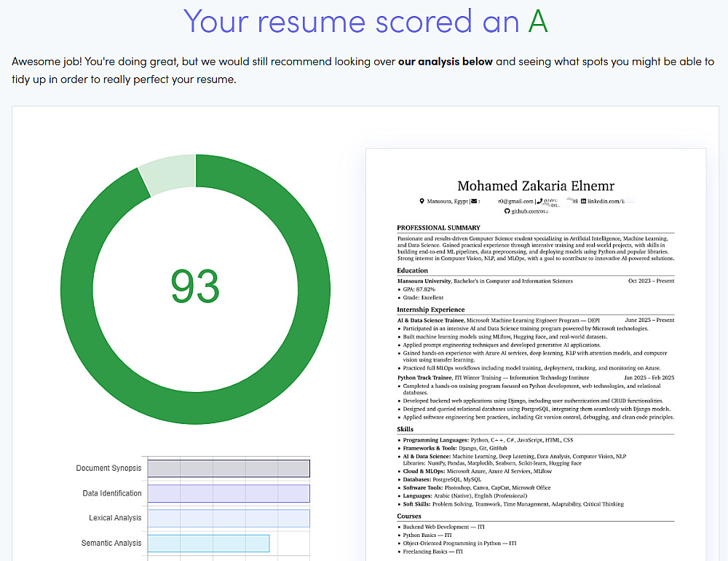Screen dimensions: 728x561
Task: Click the linkedin.com link in resume header
Action: pyautogui.click(x=609, y=201)
